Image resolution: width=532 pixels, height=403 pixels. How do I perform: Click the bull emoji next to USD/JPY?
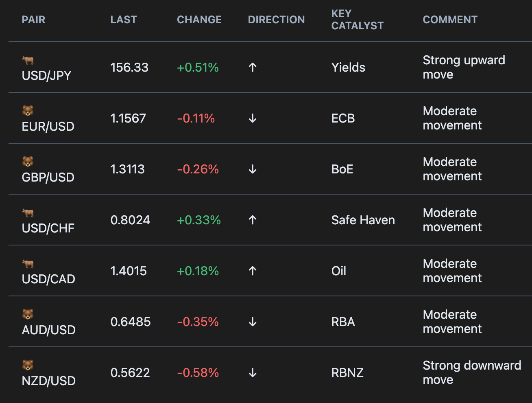(x=28, y=60)
